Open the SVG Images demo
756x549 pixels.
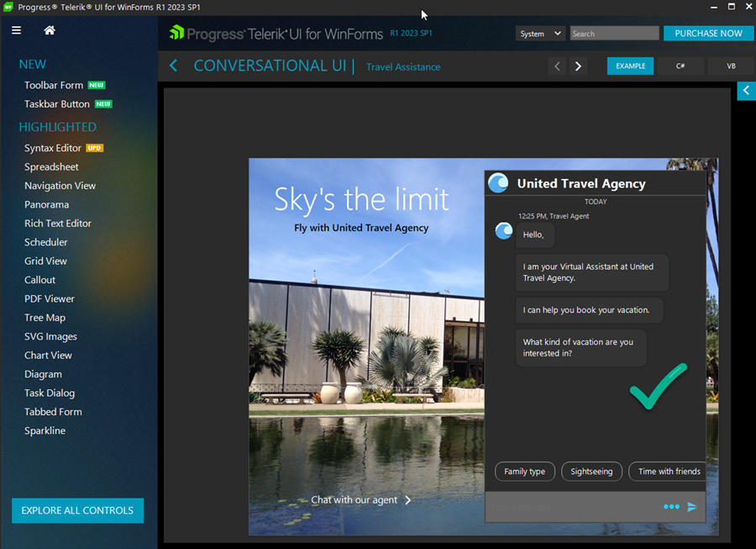pos(50,336)
